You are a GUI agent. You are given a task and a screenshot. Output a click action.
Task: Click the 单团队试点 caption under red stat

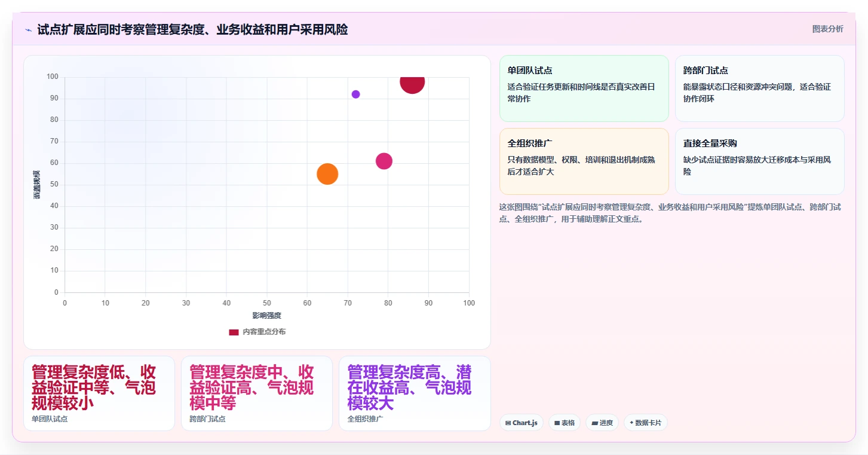point(50,419)
